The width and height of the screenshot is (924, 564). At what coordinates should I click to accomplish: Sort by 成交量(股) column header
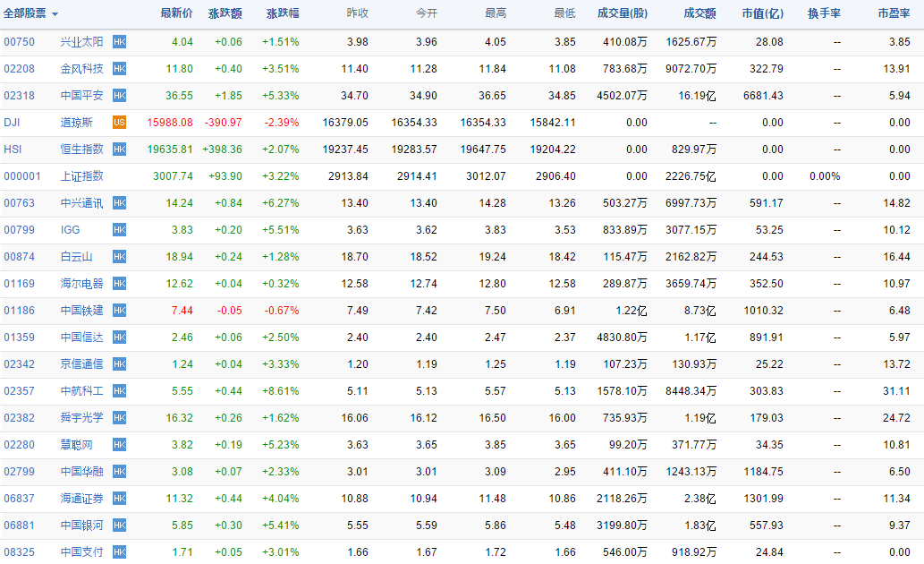pos(623,13)
